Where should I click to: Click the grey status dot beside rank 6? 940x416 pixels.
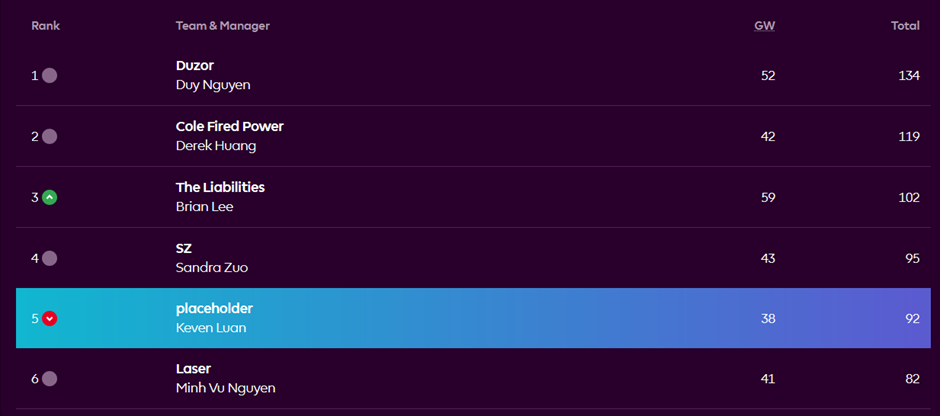pyautogui.click(x=50, y=379)
